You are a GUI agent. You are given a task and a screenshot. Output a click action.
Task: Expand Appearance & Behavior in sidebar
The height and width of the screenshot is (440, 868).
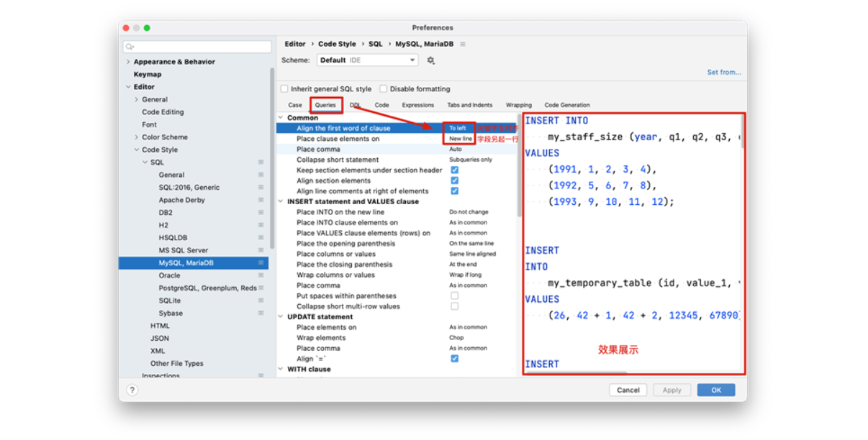128,62
